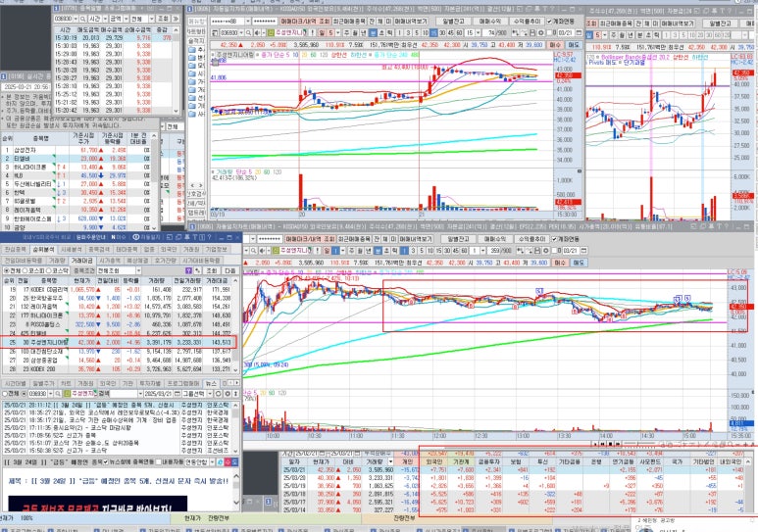758x532 pixels.
Task: Toggle the 뉴스창에 종목연동 checkbox
Action: 106,461
